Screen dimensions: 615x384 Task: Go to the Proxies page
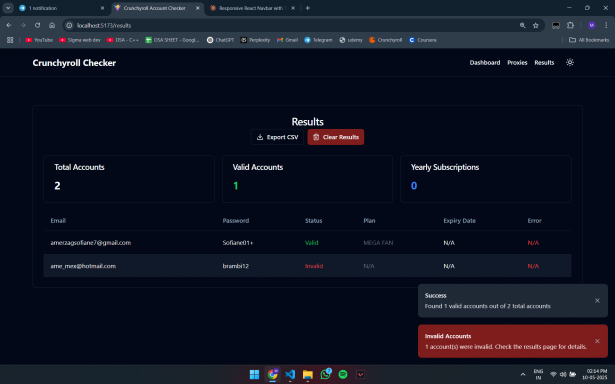pyautogui.click(x=517, y=62)
